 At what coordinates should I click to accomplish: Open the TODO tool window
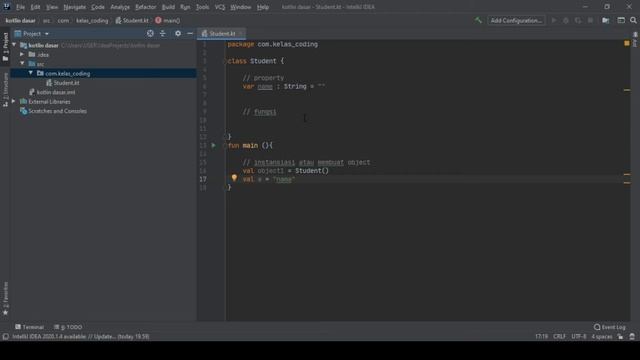click(x=68, y=327)
